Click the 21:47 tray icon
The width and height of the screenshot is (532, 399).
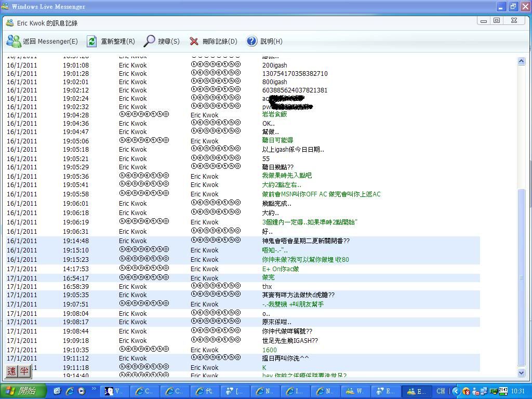point(503,391)
